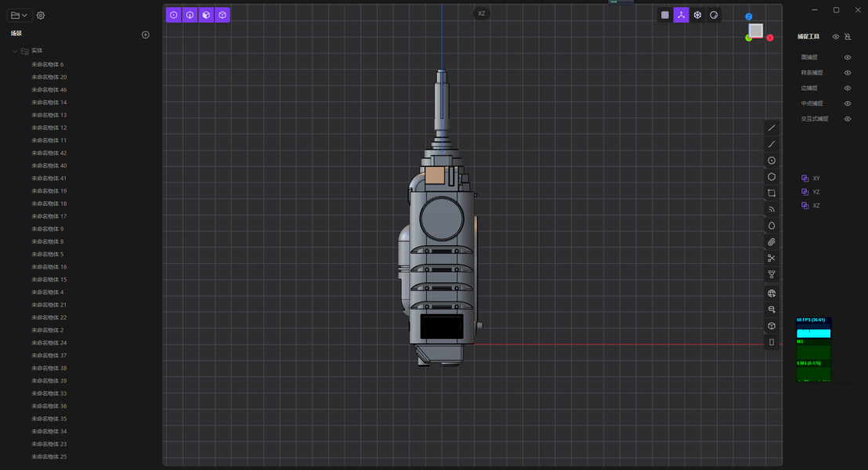
Task: Click the crossed-out magnet icon beside 捕捉工具
Action: [x=848, y=37]
